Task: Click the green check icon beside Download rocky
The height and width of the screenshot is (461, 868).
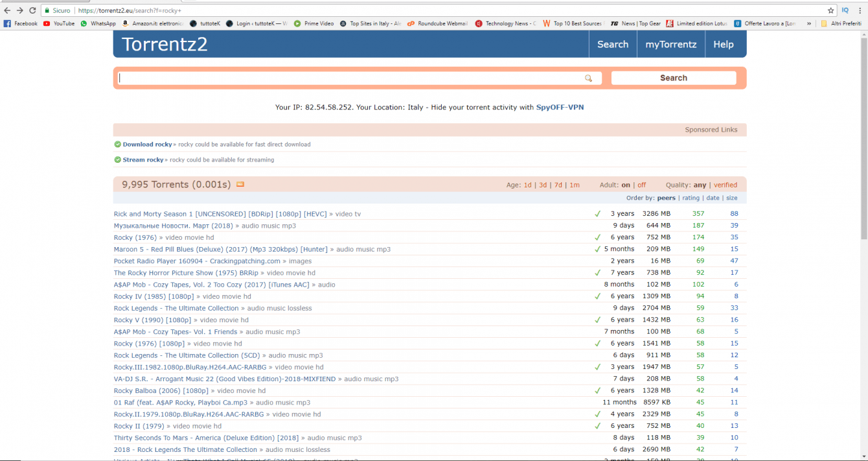Action: (x=117, y=145)
